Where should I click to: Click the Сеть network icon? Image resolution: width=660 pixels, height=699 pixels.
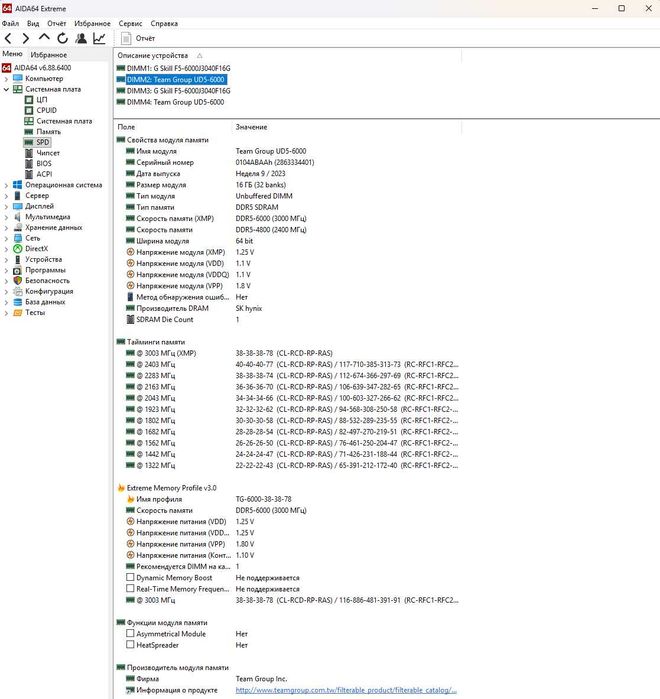(18, 238)
